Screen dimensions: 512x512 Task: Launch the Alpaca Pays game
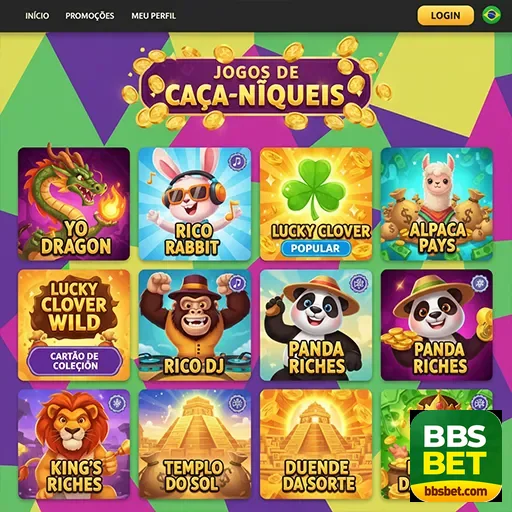(x=437, y=204)
